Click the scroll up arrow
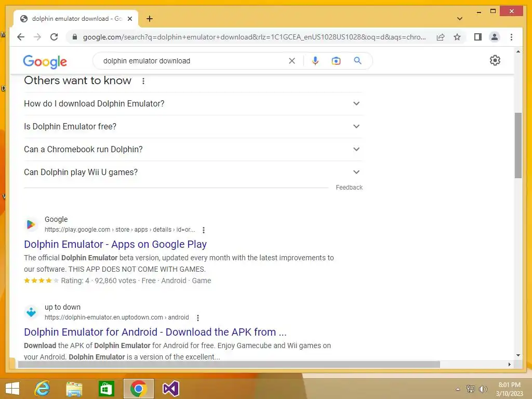 click(518, 51)
